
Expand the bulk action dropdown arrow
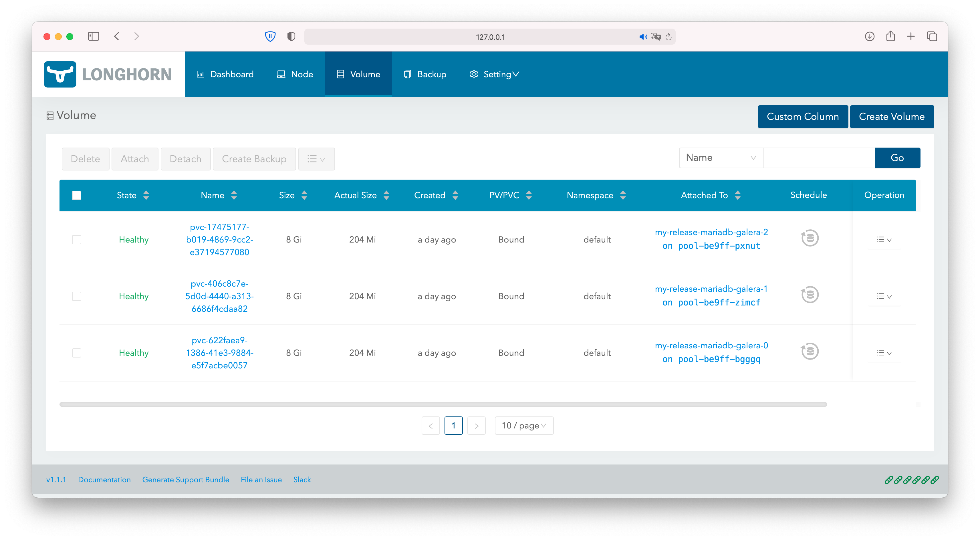(x=316, y=158)
